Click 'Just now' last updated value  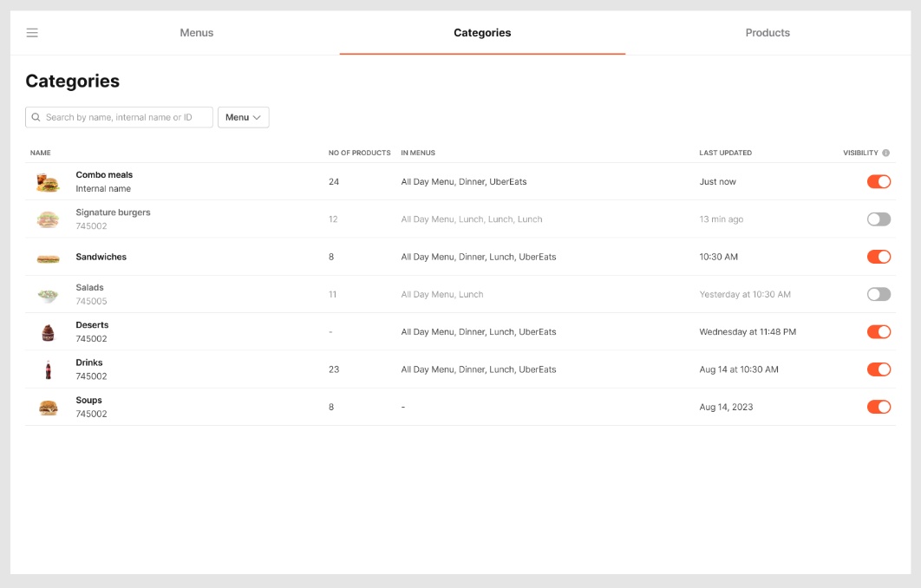tap(718, 182)
